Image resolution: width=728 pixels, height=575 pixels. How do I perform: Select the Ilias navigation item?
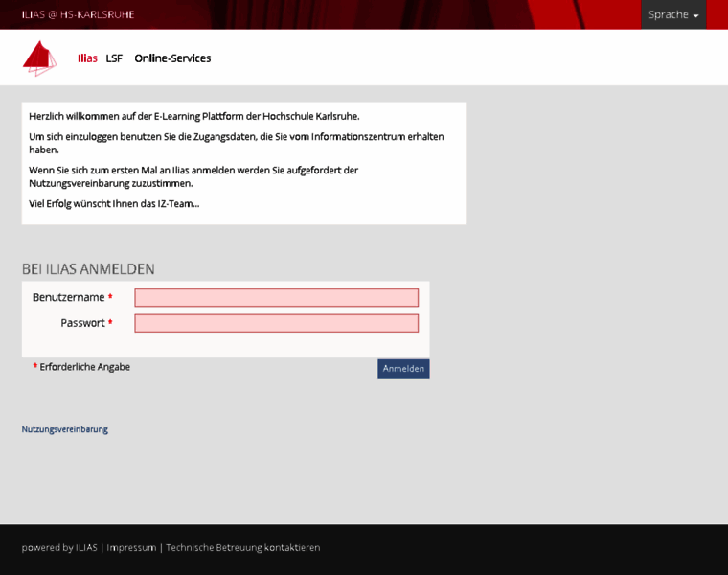click(x=87, y=58)
